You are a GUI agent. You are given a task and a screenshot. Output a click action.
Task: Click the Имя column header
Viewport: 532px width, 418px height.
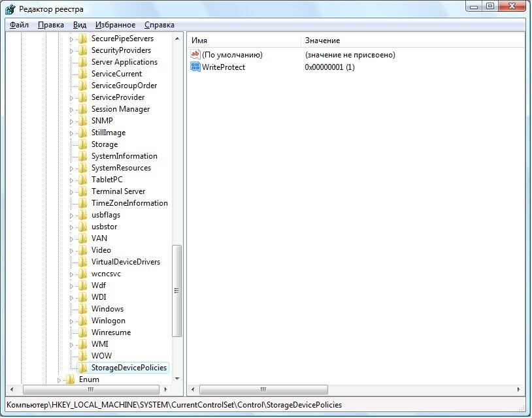point(244,40)
